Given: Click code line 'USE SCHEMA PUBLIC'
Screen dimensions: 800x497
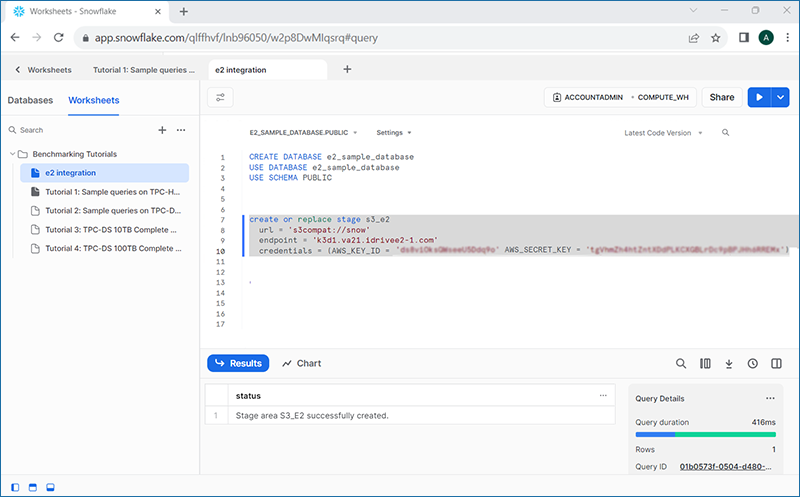Looking at the screenshot, I should coord(290,178).
